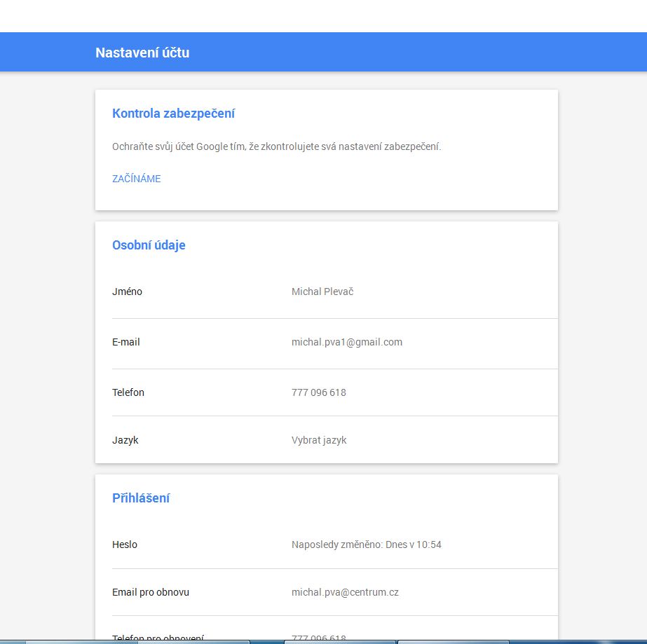Open the Jméno row label
Image resolution: width=647 pixels, height=644 pixels.
pos(127,292)
